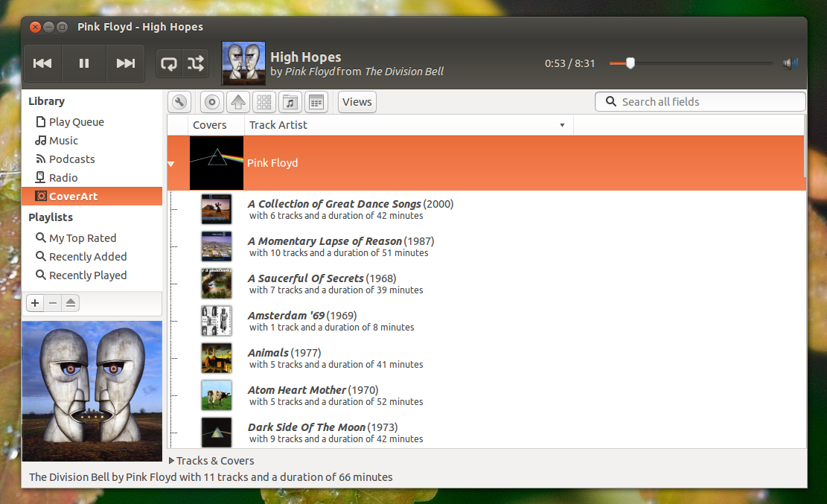Click the Dark Side Of The Moon cover thumbnail
The width and height of the screenshot is (827, 504).
[x=217, y=433]
